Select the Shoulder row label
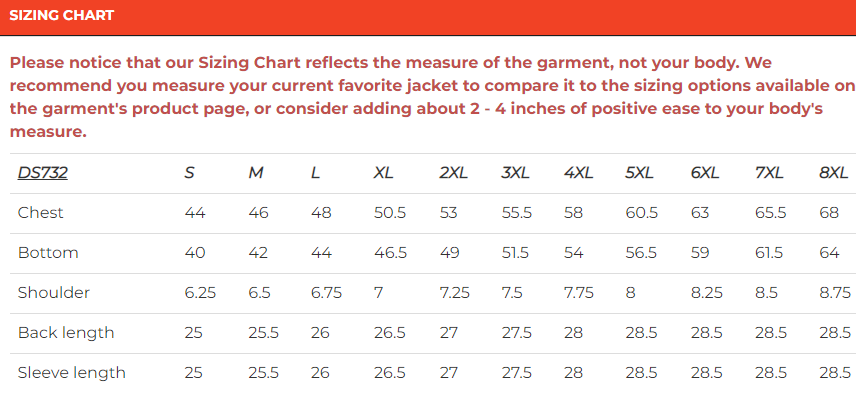 [54, 293]
